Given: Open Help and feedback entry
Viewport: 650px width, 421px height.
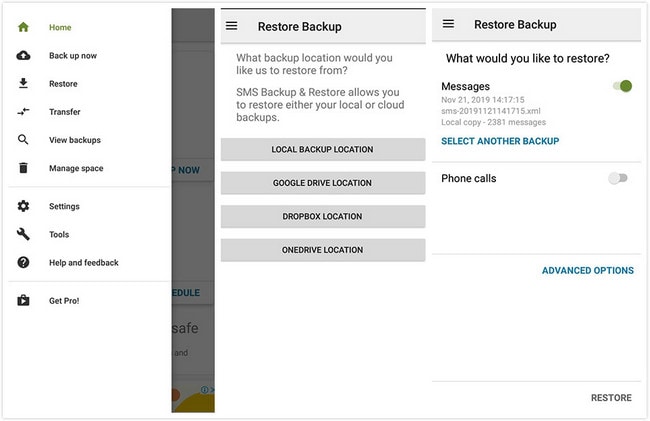Looking at the screenshot, I should tap(84, 263).
